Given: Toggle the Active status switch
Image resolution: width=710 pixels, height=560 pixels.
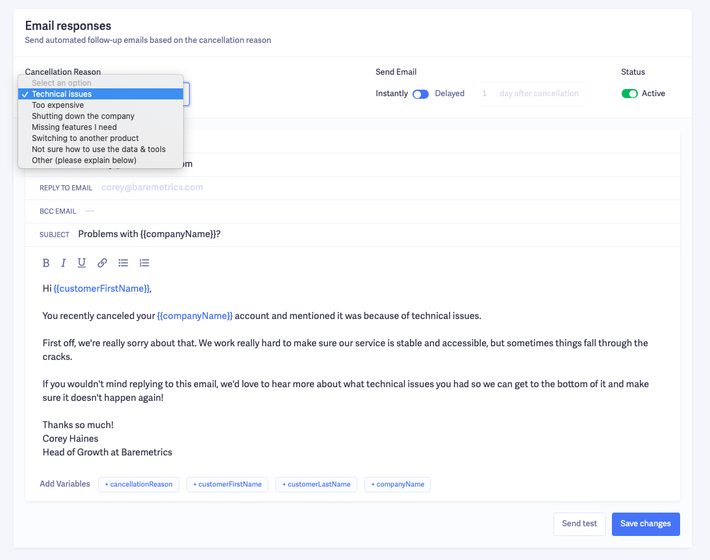Looking at the screenshot, I should [x=629, y=94].
